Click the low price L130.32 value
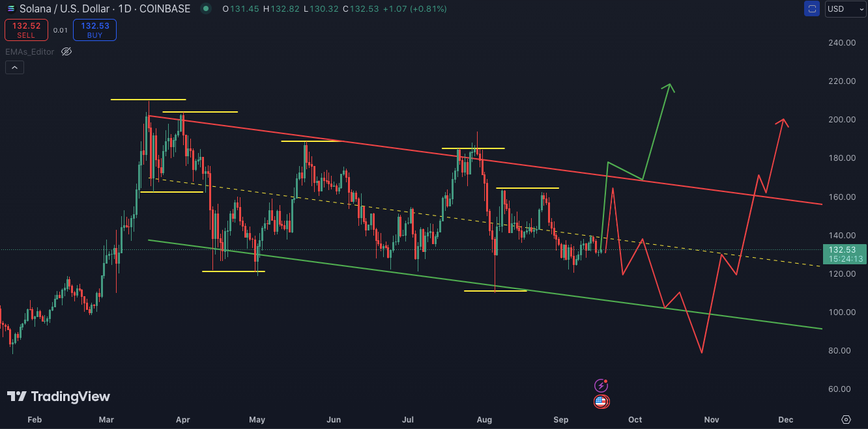Viewport: 868px width, 429px height. (320, 9)
